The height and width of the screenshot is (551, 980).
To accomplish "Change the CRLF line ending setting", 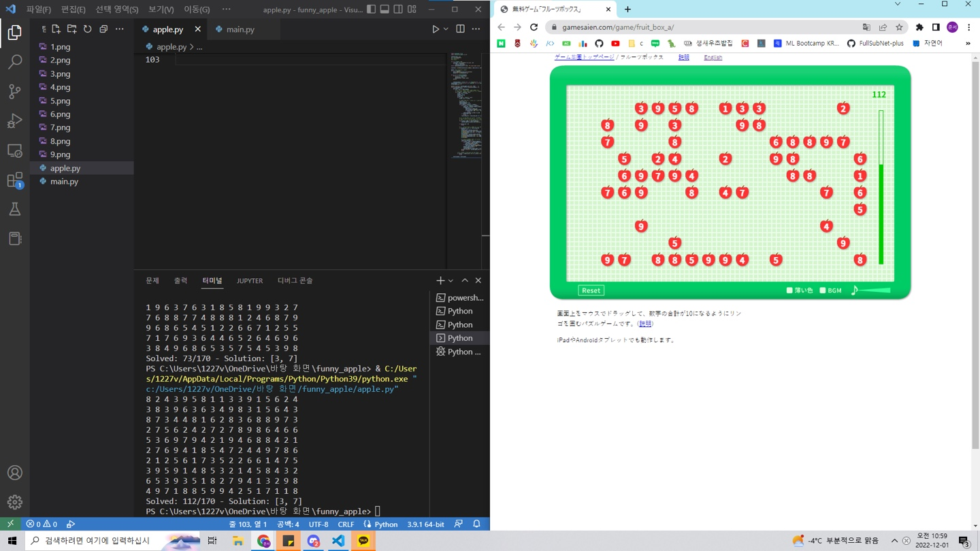I will (346, 524).
